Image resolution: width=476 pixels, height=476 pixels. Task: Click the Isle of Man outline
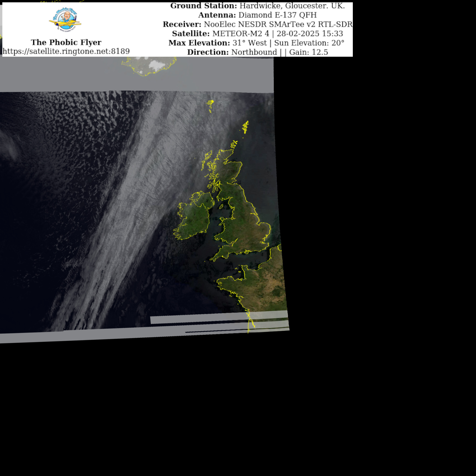tap(221, 206)
